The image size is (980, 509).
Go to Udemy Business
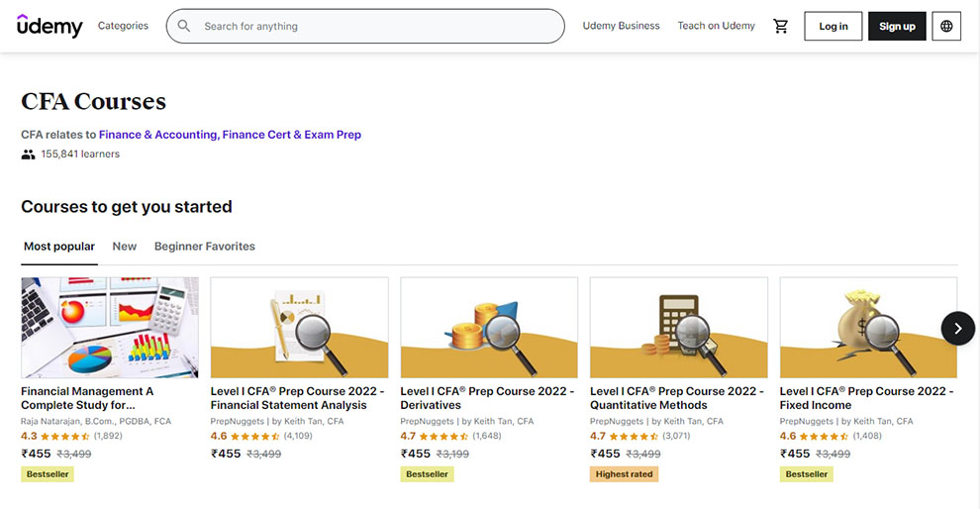tap(621, 27)
